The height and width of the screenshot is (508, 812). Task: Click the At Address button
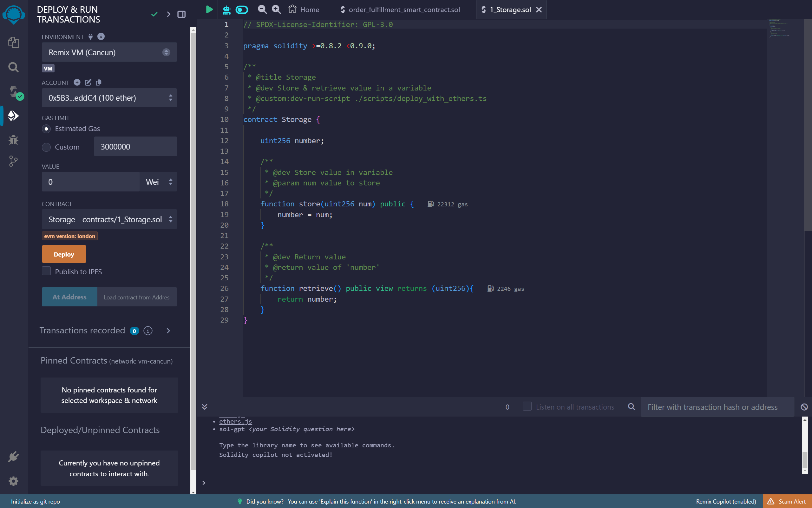pyautogui.click(x=69, y=297)
